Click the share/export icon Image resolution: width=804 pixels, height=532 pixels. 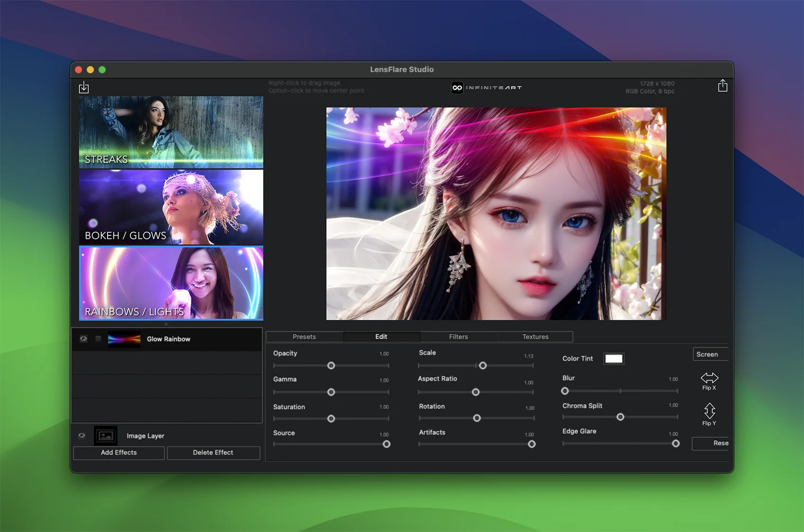tap(722, 86)
